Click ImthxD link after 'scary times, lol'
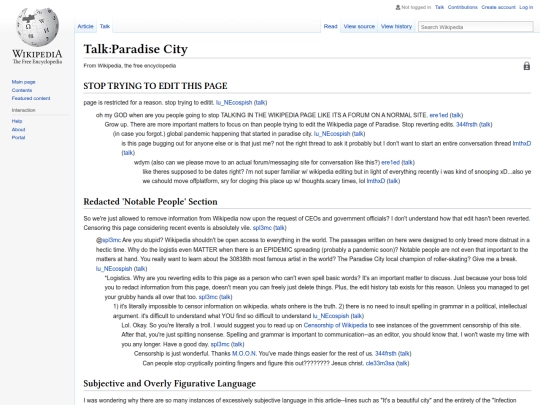The width and height of the screenshot is (540, 405). click(376, 181)
